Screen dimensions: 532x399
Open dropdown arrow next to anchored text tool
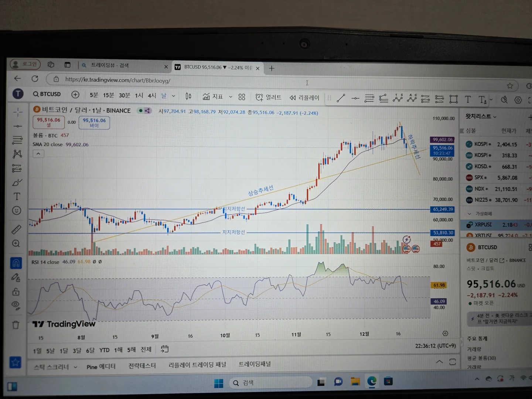[491, 100]
